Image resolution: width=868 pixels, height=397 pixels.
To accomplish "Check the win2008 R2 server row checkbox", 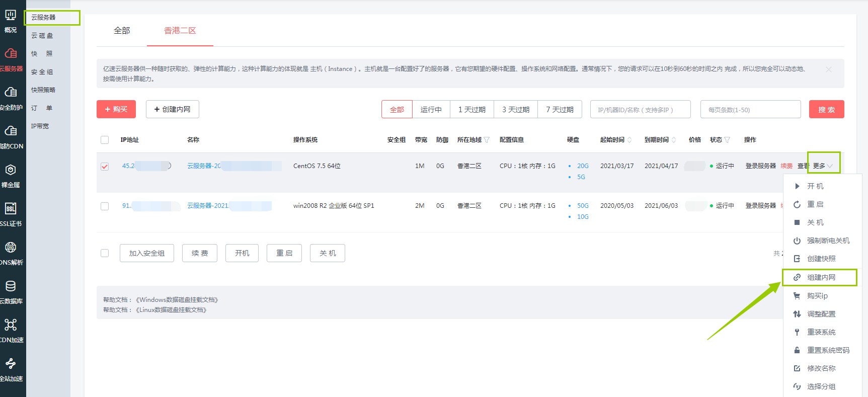I will click(x=105, y=206).
